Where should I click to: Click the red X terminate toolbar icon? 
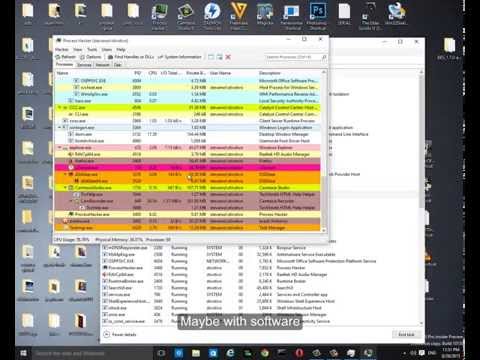click(x=228, y=57)
